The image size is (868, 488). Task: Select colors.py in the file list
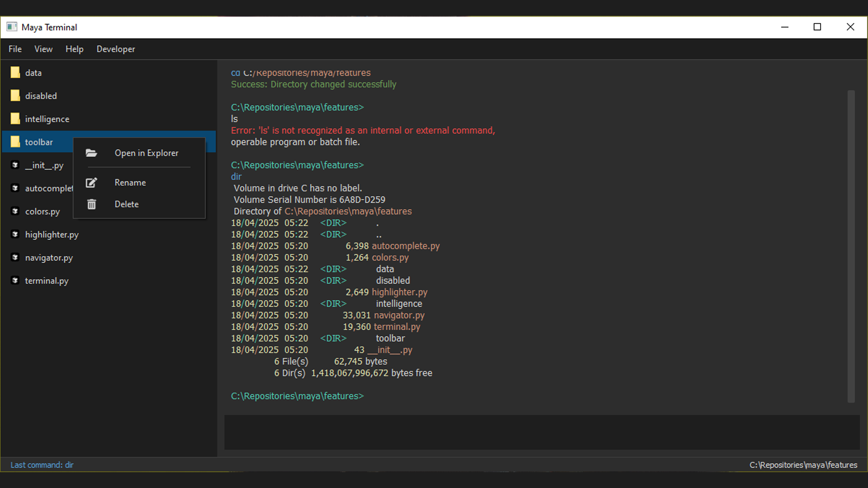point(42,211)
